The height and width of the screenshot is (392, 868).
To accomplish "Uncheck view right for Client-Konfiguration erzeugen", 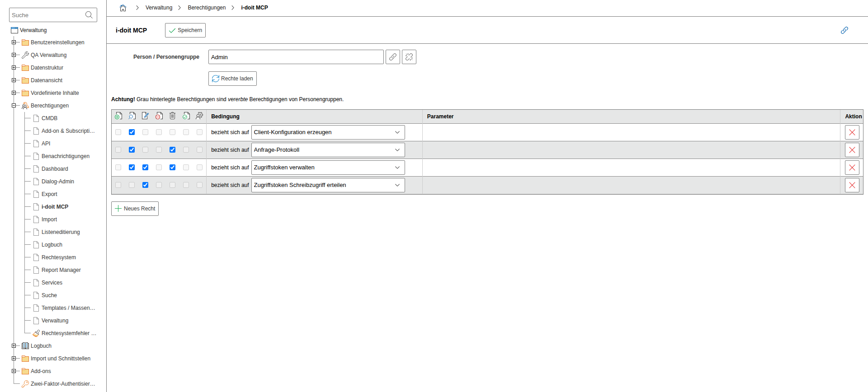I will (132, 132).
